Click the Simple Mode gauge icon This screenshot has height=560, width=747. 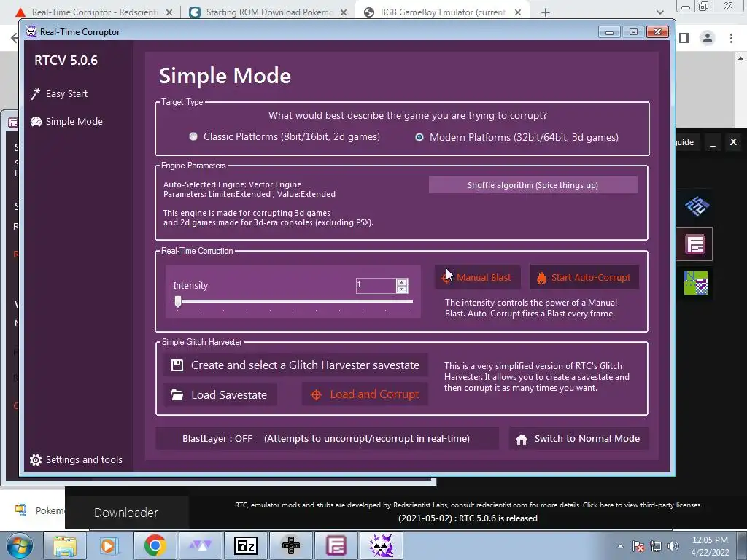click(x=36, y=122)
